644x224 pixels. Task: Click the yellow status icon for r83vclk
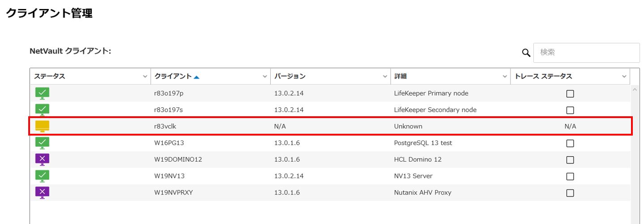(42, 127)
